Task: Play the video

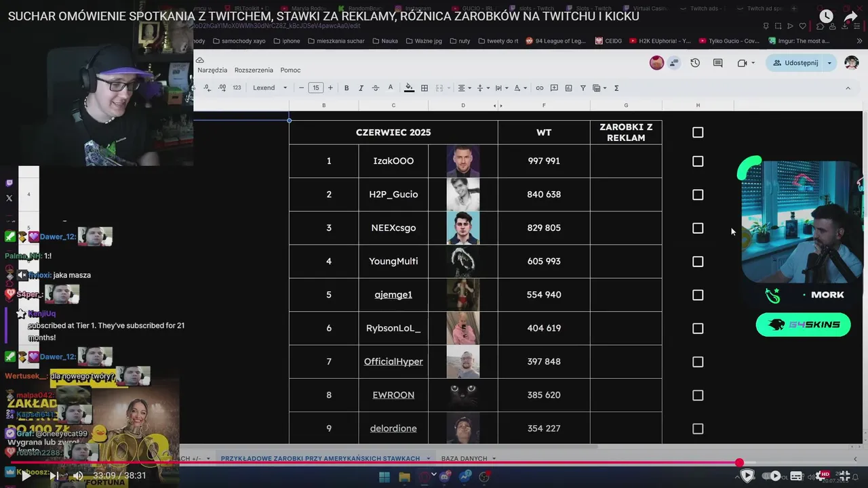Action: pyautogui.click(x=26, y=476)
